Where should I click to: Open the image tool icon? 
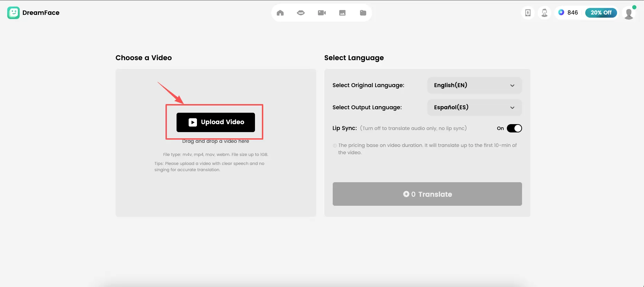pyautogui.click(x=342, y=13)
